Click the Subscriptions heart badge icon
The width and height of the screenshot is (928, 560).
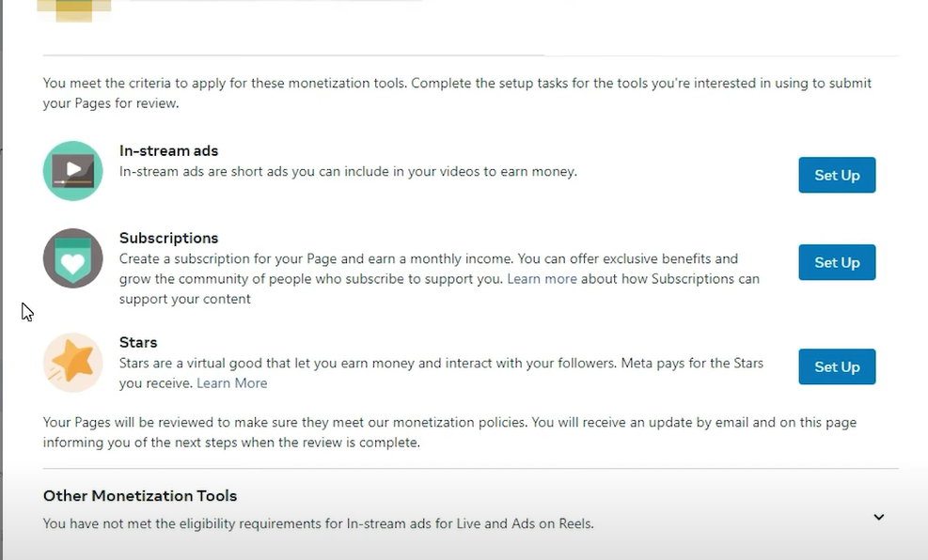(72, 258)
